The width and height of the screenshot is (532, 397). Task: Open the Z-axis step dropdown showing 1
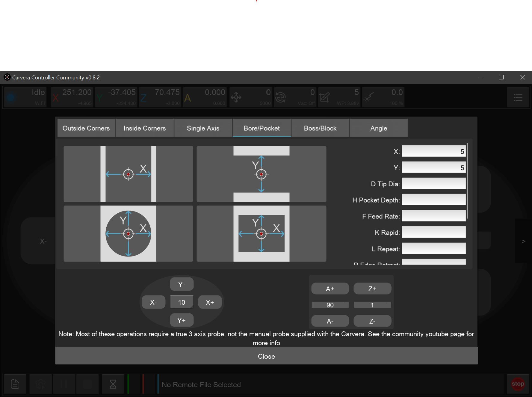point(372,305)
